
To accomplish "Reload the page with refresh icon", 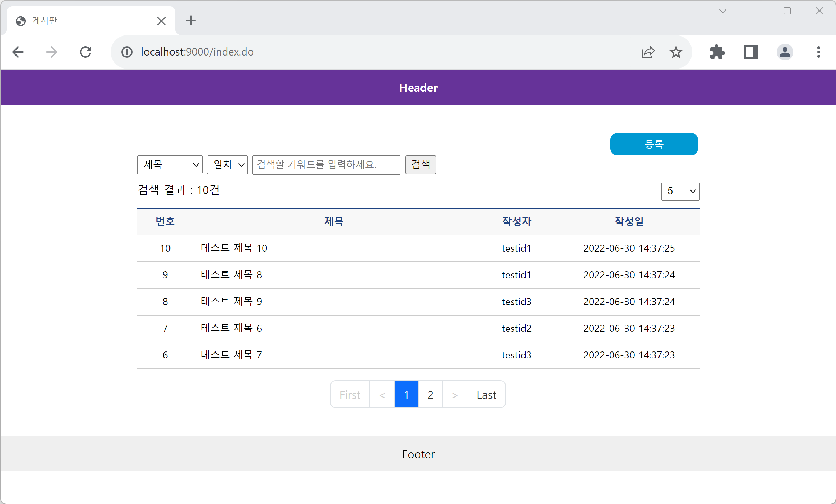I will coord(85,52).
